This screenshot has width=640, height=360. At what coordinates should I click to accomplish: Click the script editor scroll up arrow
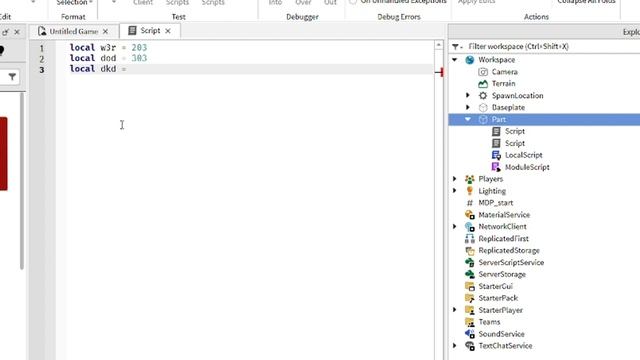point(439,45)
